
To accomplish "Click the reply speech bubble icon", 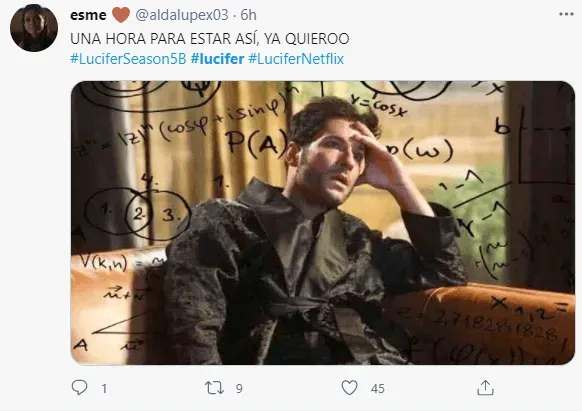I will [x=79, y=388].
